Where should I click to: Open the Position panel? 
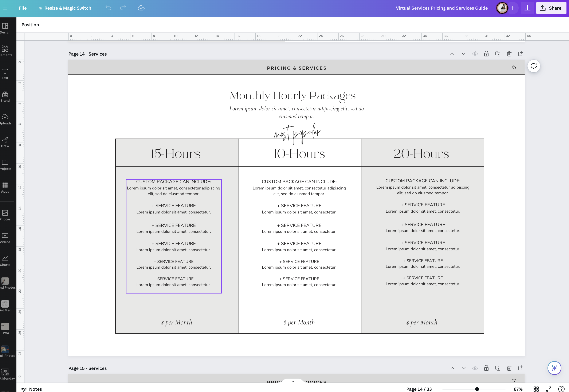pyautogui.click(x=30, y=25)
